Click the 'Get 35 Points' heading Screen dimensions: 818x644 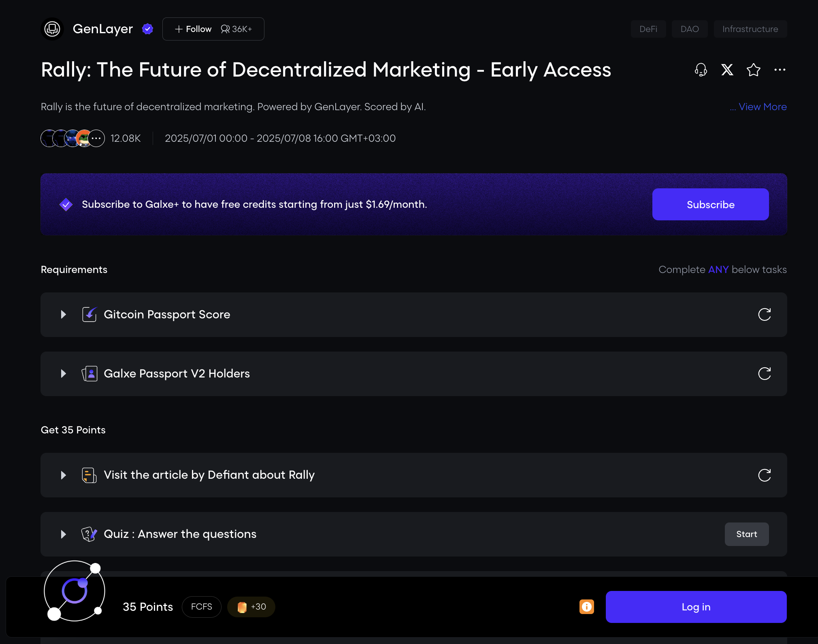(73, 430)
